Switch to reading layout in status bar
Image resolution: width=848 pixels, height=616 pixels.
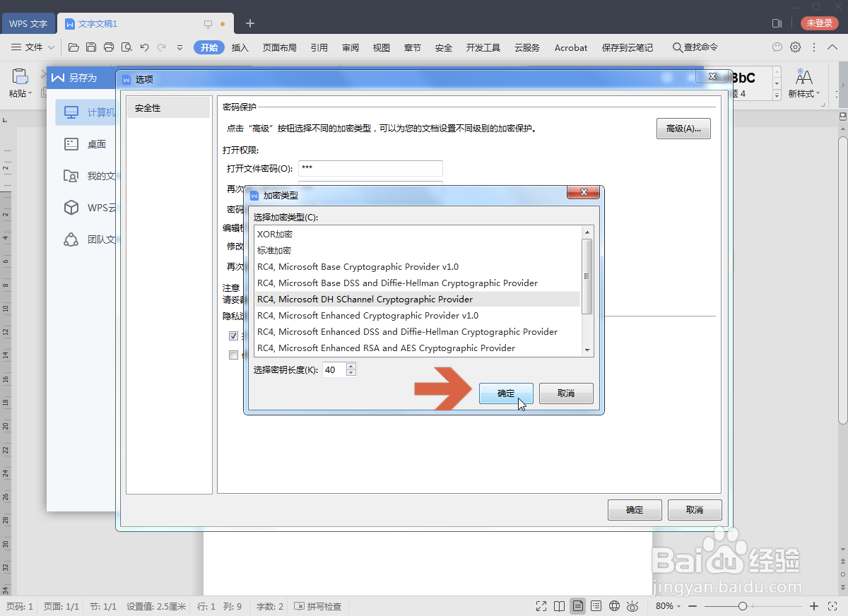(560, 606)
